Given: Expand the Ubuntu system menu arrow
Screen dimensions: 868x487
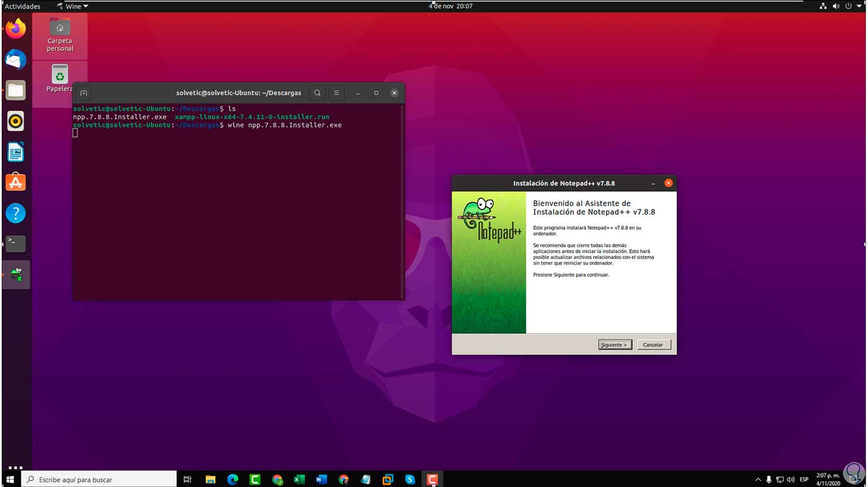Looking at the screenshot, I should tap(859, 6).
